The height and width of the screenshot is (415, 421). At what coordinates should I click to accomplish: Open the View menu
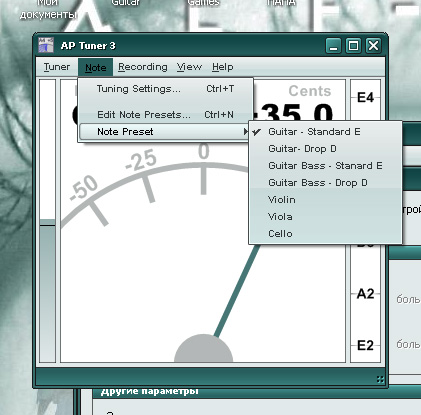coord(189,67)
